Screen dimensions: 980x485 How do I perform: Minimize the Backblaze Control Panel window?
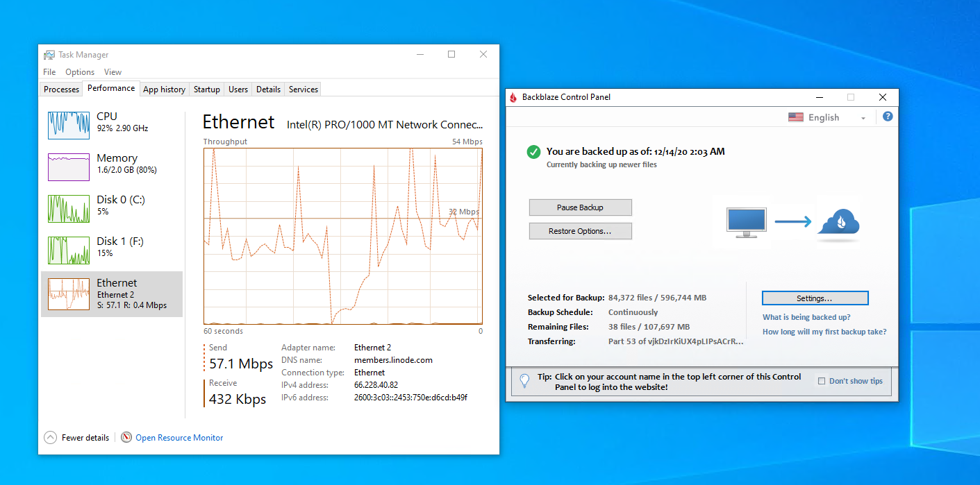[818, 97]
